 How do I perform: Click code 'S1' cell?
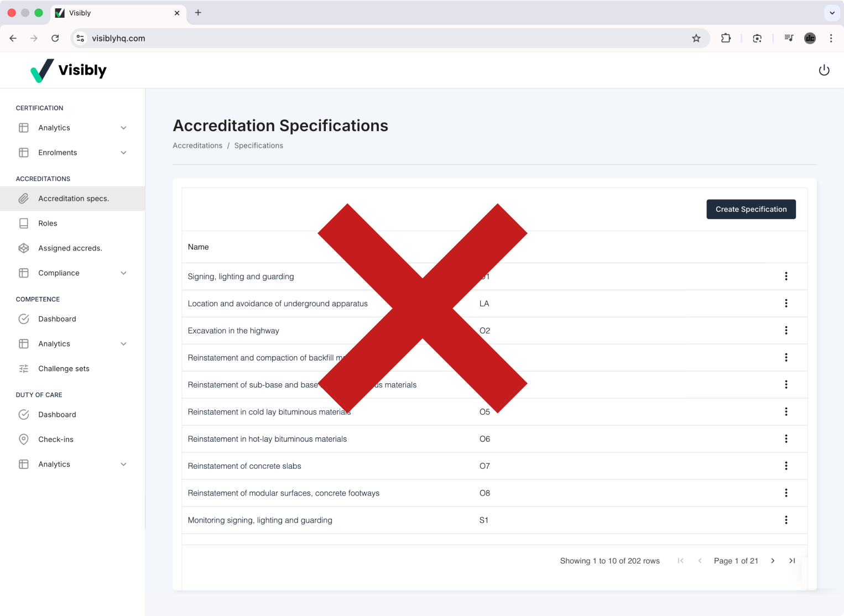tap(484, 520)
